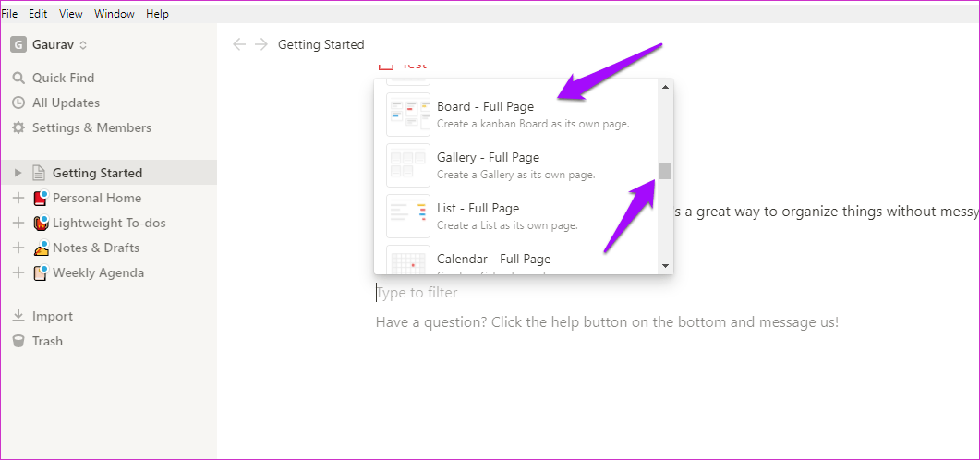The height and width of the screenshot is (460, 980).
Task: Click the Gallery - Full Page thumbnail
Action: 408,165
